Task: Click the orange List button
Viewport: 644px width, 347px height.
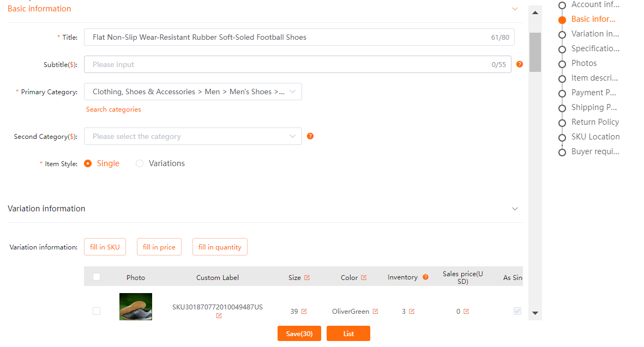Action: tap(348, 333)
